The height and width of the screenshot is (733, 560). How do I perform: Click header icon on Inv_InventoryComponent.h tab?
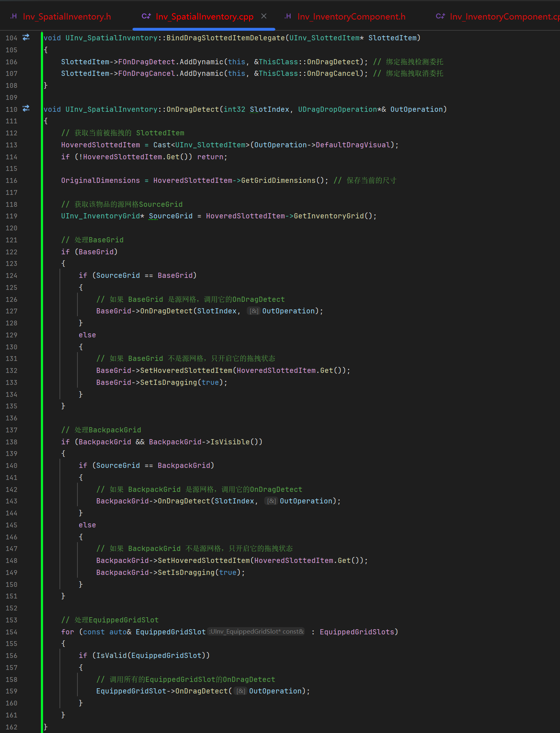coord(288,16)
